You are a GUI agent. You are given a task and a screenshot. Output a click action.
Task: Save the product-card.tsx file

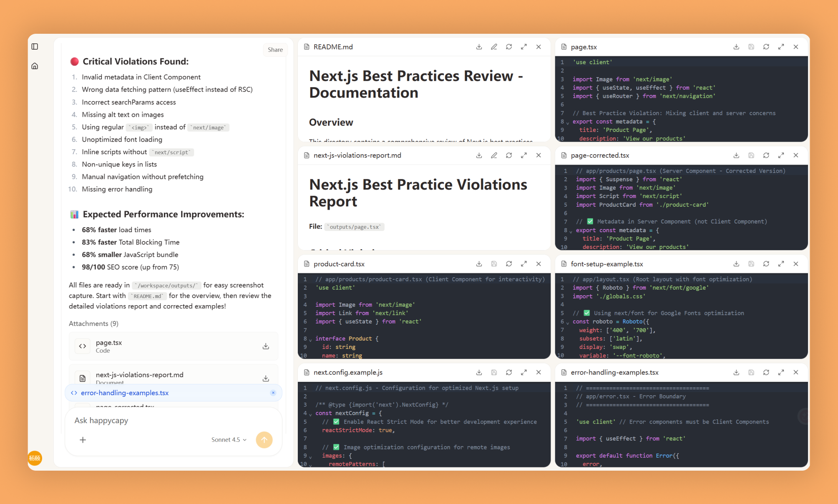(x=494, y=264)
